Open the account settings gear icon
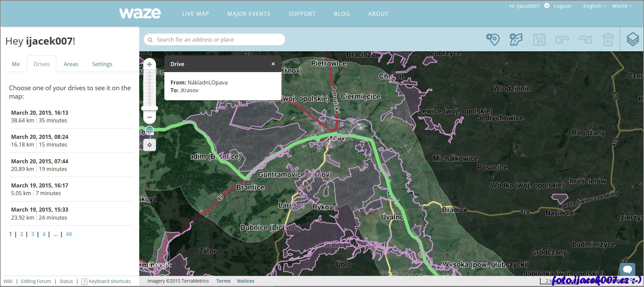The height and width of the screenshot is (287, 644). point(547,6)
